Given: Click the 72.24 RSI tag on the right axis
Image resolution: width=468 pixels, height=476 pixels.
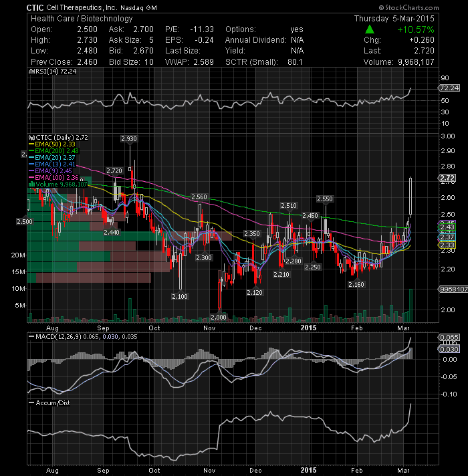Looking at the screenshot, I should pos(449,88).
